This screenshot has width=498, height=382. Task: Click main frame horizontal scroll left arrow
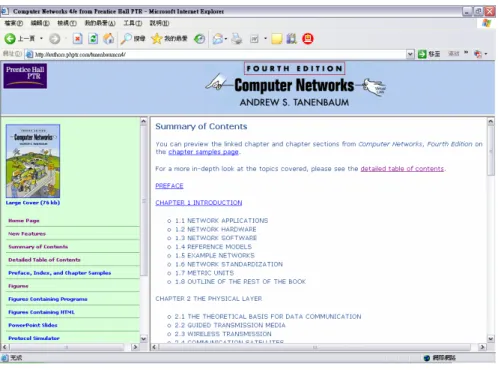154,347
